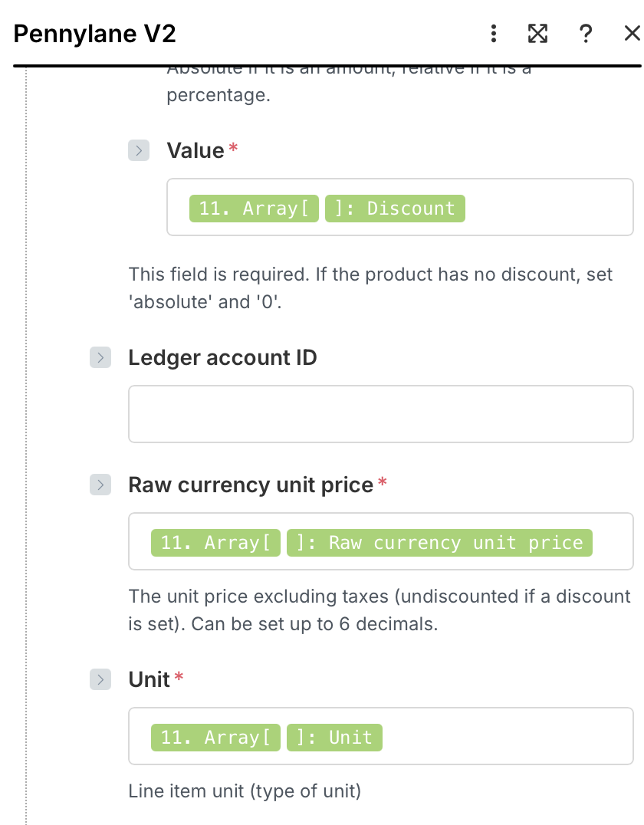The height and width of the screenshot is (825, 644).
Task: Click the "Raw currency unit price" field label
Action: 251,485
